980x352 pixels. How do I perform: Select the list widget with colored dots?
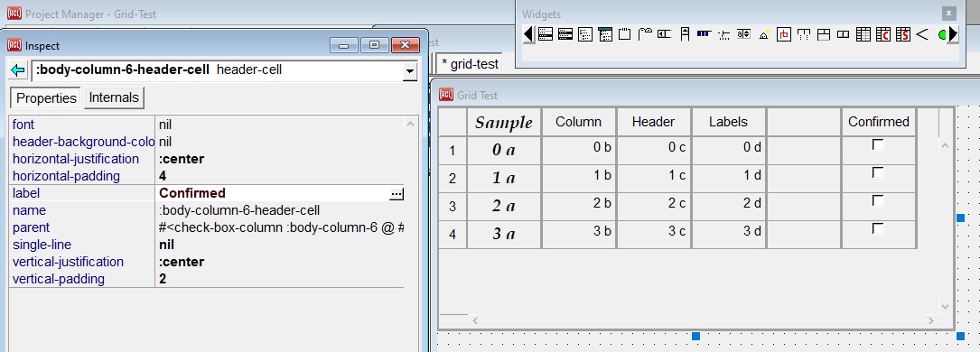click(x=585, y=34)
